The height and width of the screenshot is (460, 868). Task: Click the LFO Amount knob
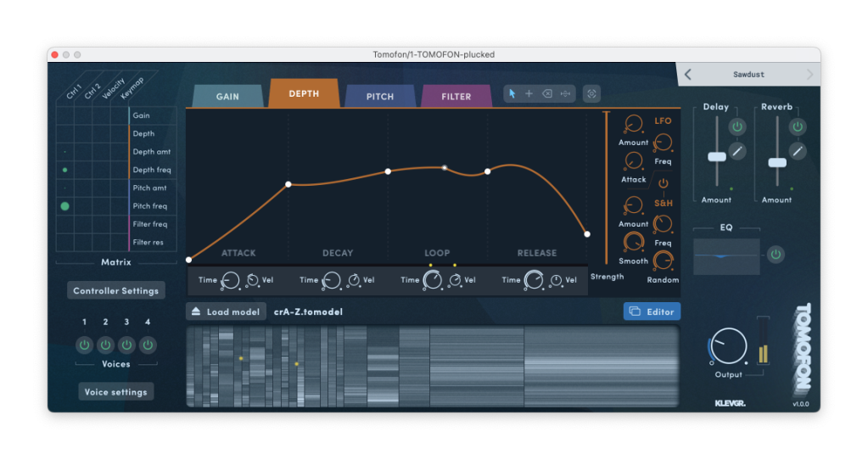[633, 125]
